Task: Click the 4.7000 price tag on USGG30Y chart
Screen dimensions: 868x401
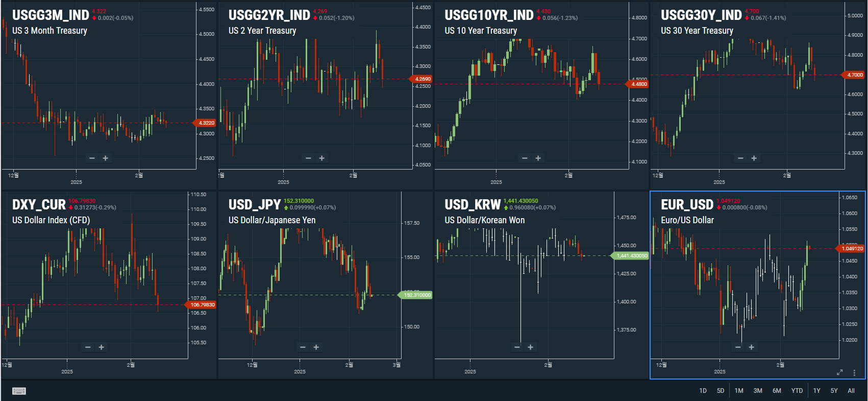Action: click(x=853, y=75)
